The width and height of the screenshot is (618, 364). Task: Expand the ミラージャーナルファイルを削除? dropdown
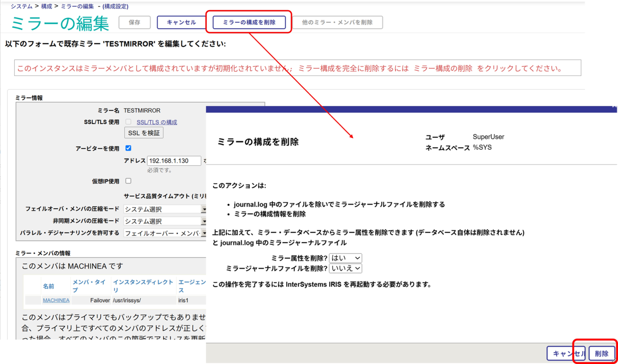coord(345,268)
